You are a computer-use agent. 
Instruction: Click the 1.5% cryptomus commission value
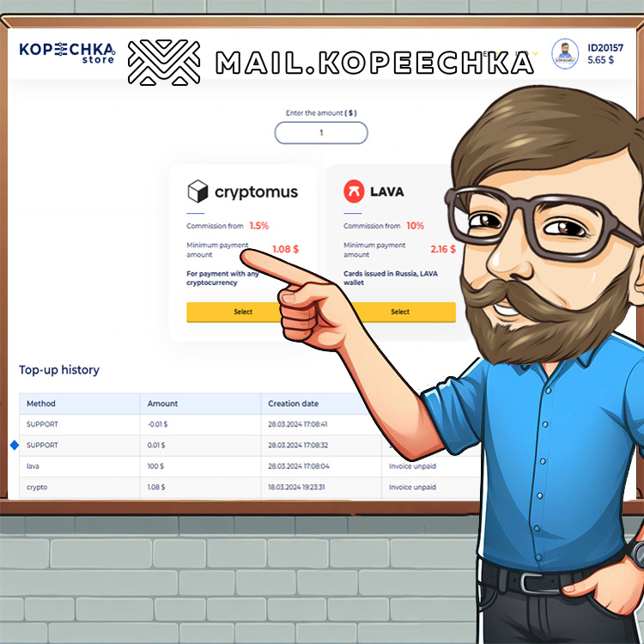(258, 226)
